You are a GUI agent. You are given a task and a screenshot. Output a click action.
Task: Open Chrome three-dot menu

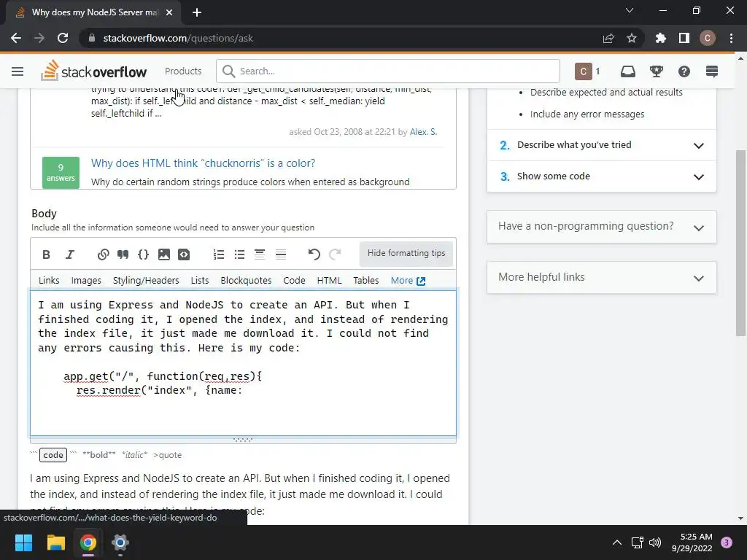[x=731, y=38]
